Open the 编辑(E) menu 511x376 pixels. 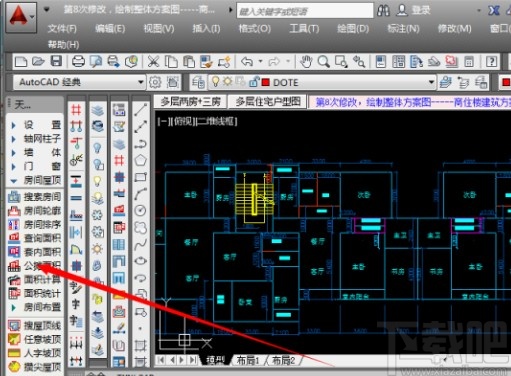tap(110, 29)
